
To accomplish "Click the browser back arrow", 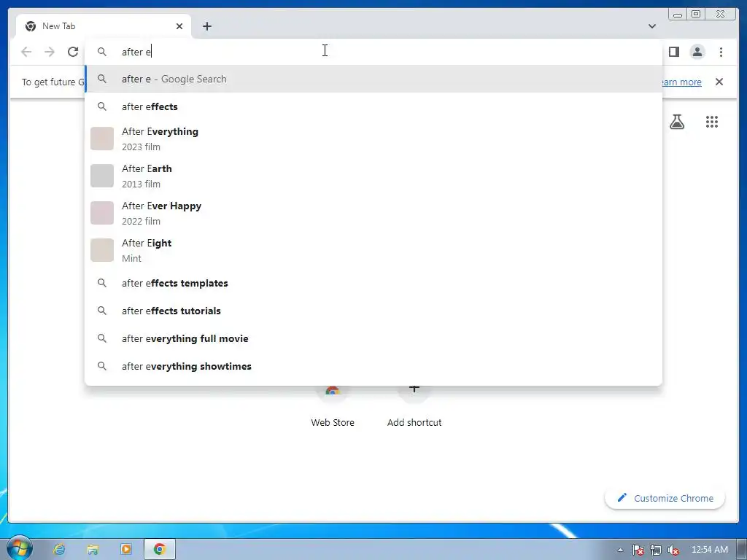I will click(26, 52).
